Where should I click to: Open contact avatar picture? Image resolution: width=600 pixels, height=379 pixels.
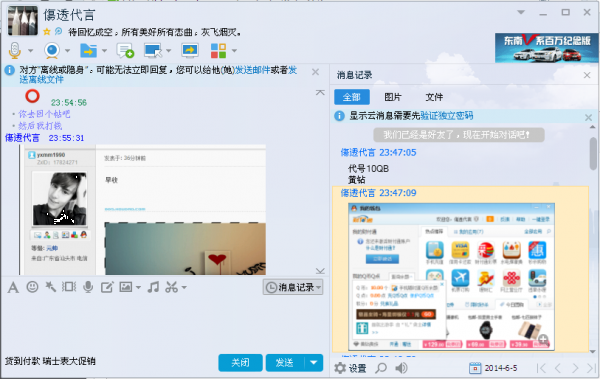23,21
